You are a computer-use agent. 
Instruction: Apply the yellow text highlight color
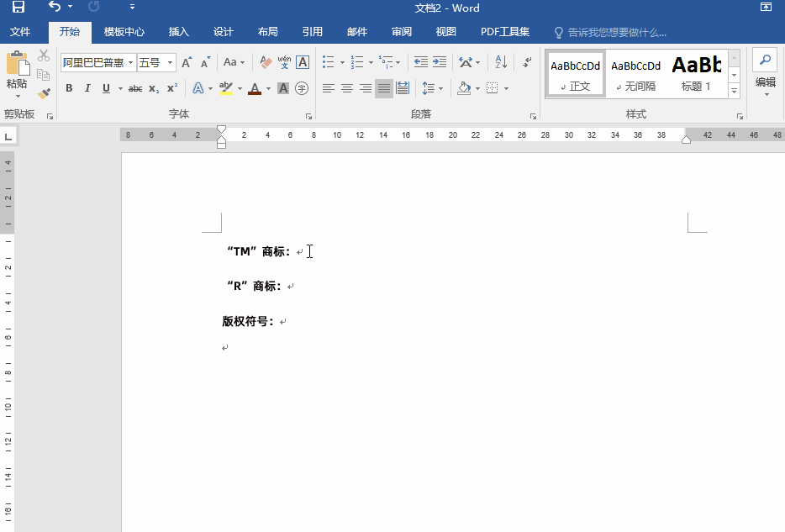tap(224, 88)
